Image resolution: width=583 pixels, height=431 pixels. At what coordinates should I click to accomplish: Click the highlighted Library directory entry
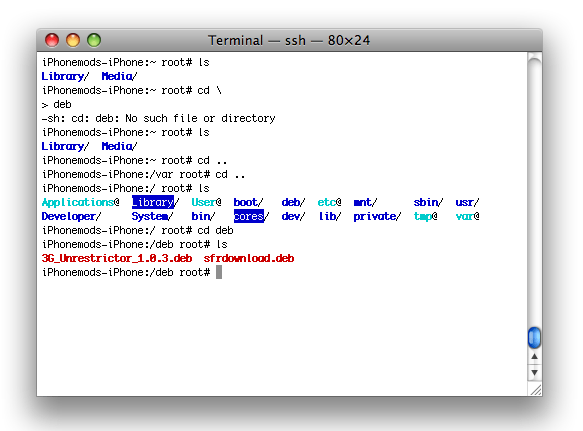[153, 202]
